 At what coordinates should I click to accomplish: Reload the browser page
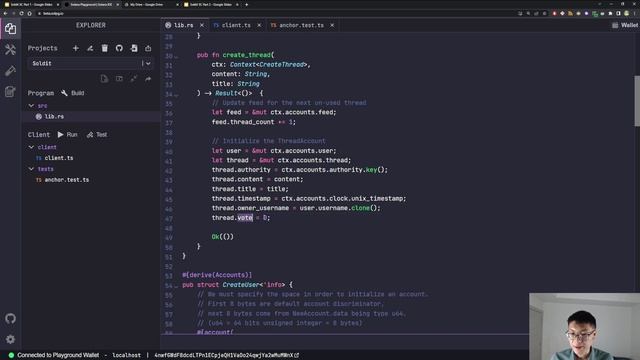(x=21, y=13)
